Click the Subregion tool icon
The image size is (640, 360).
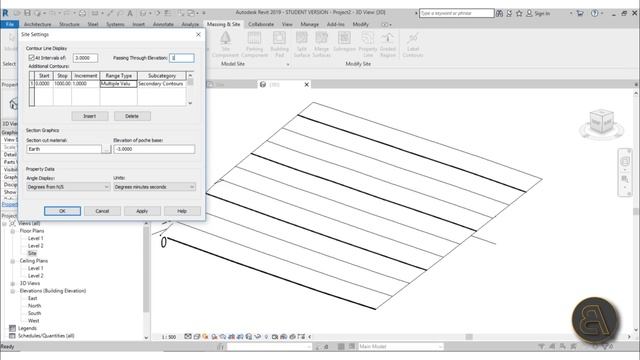pyautogui.click(x=344, y=38)
